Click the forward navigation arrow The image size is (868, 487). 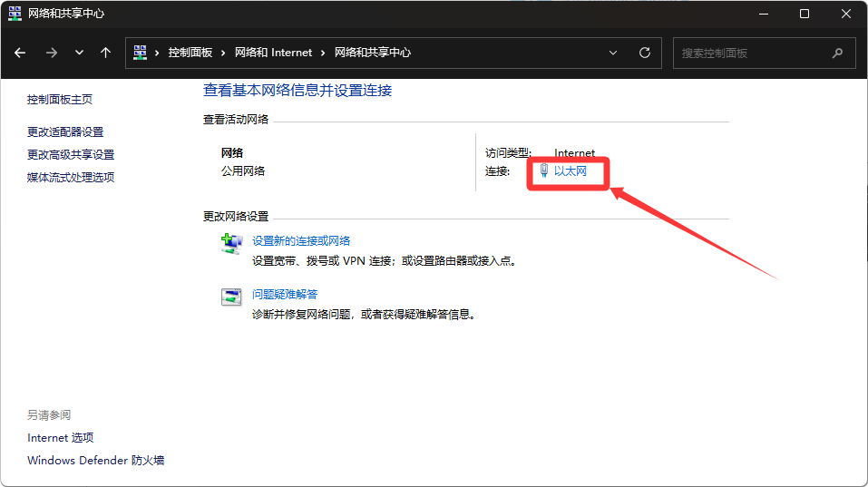pos(51,53)
